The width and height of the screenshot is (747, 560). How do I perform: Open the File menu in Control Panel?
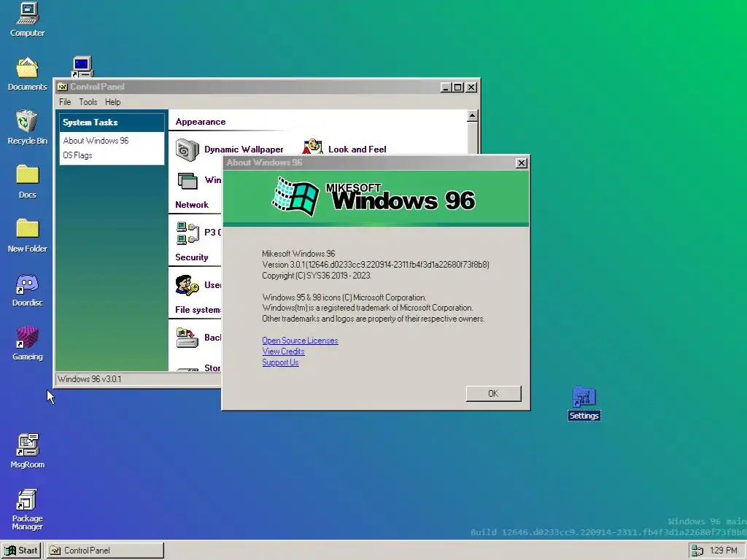(65, 102)
